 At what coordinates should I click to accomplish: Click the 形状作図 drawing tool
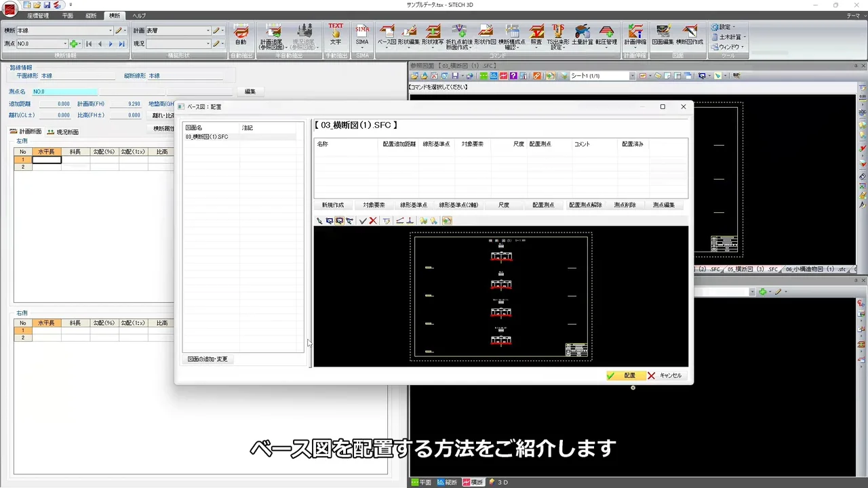485,35
